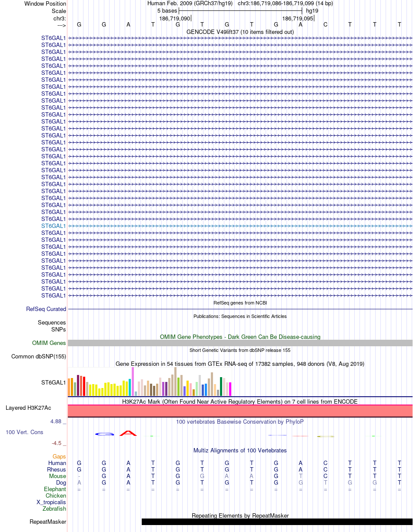
Task: Click the black RepeatMasker repeat block
Action: click(x=277, y=522)
